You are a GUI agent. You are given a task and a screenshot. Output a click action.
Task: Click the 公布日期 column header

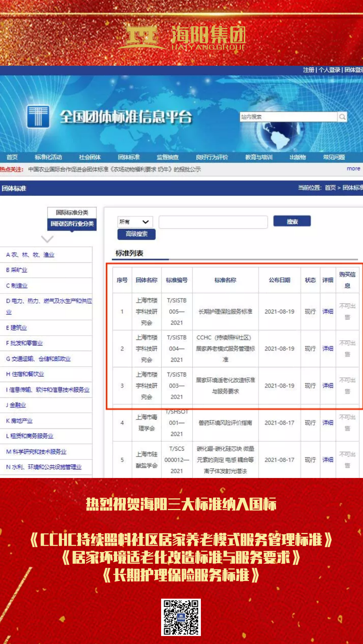(x=279, y=280)
